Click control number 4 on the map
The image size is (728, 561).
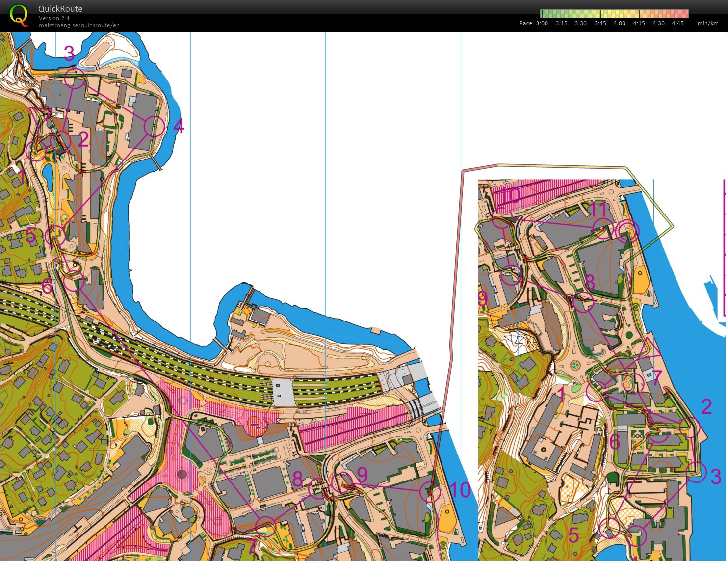[x=179, y=126]
